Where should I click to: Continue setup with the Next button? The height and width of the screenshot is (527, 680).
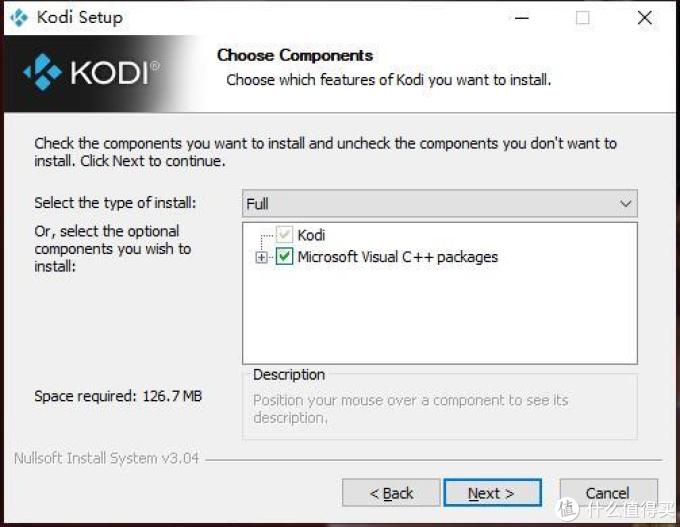tap(492, 493)
